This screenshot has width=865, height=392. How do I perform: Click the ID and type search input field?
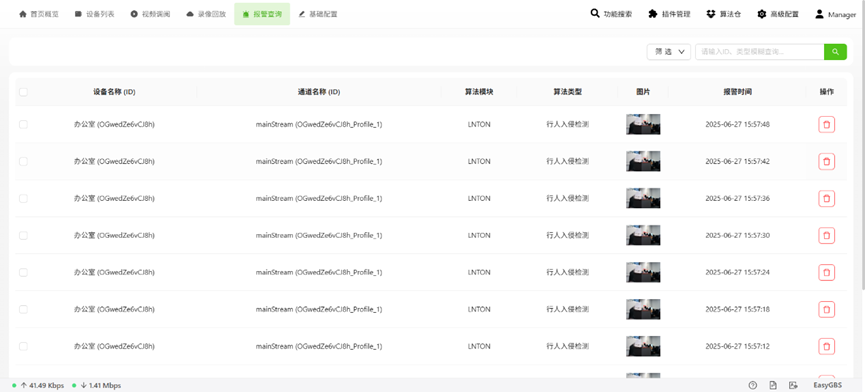pyautogui.click(x=760, y=52)
